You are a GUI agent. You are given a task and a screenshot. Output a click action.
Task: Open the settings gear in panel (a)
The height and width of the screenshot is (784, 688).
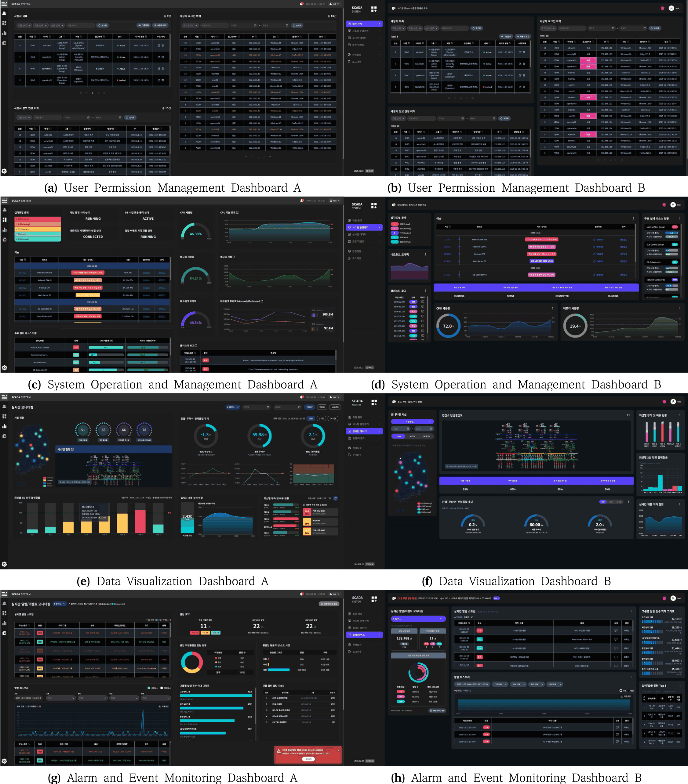pos(4,171)
